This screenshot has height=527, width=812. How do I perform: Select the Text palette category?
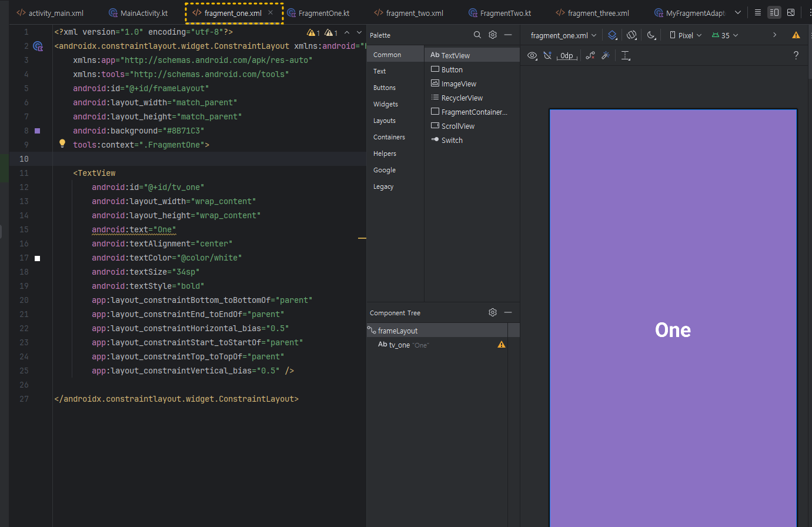tap(395, 71)
